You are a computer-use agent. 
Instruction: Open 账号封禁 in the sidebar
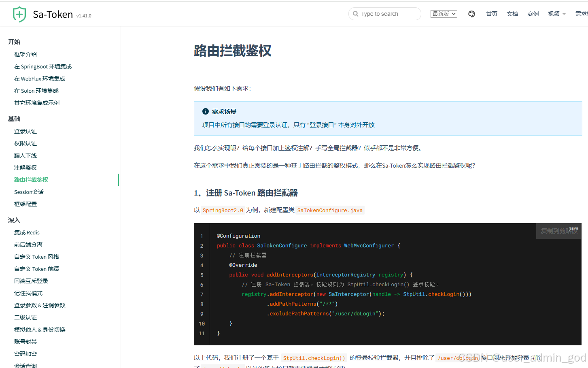point(25,342)
